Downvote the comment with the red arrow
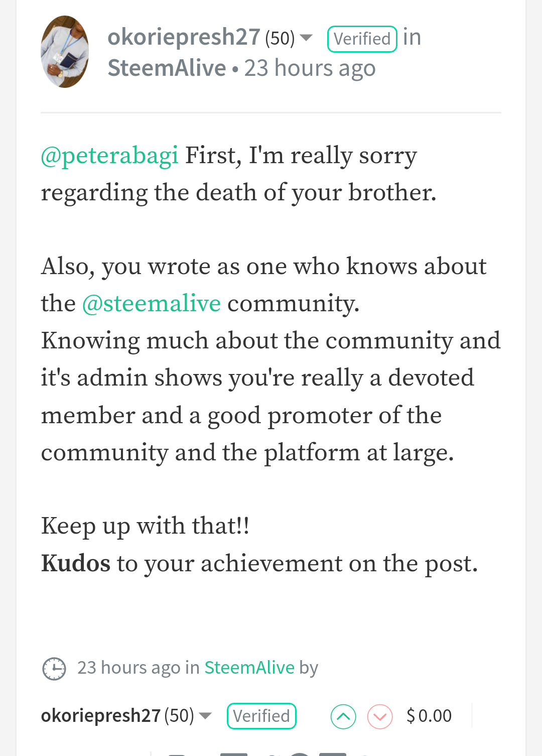This screenshot has width=542, height=756. pos(380,716)
